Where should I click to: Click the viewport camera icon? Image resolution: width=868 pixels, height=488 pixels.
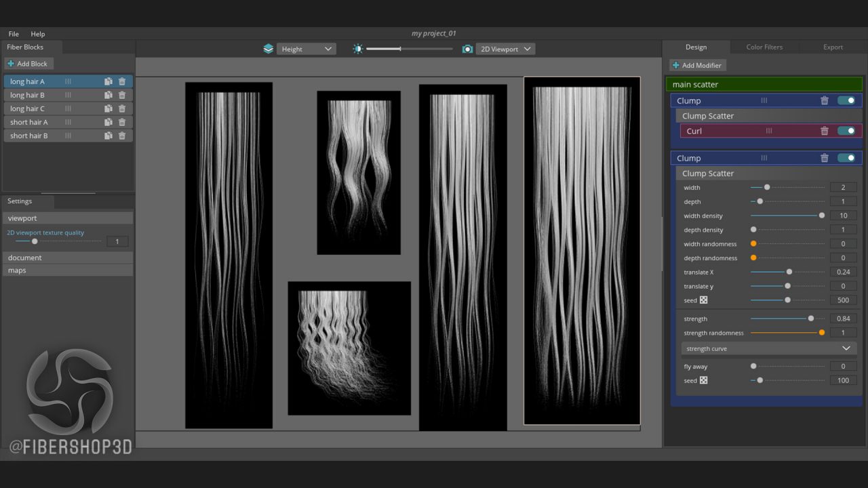(467, 49)
